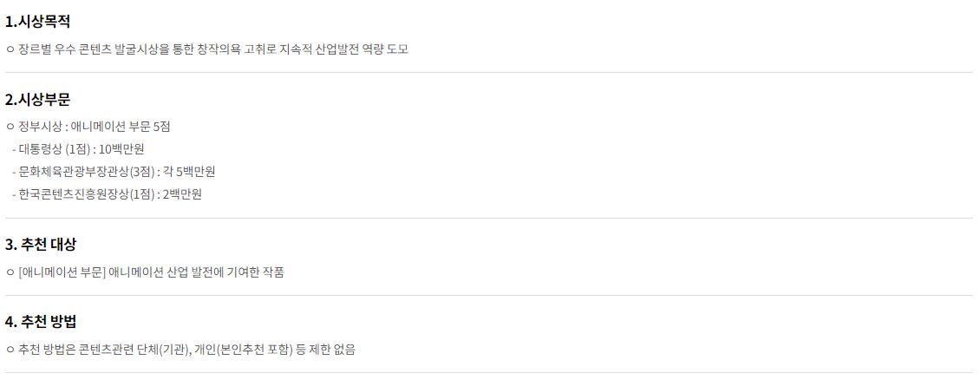The height and width of the screenshot is (380, 980).
Task: Click the 2백만원 prize amount
Action: [x=182, y=193]
